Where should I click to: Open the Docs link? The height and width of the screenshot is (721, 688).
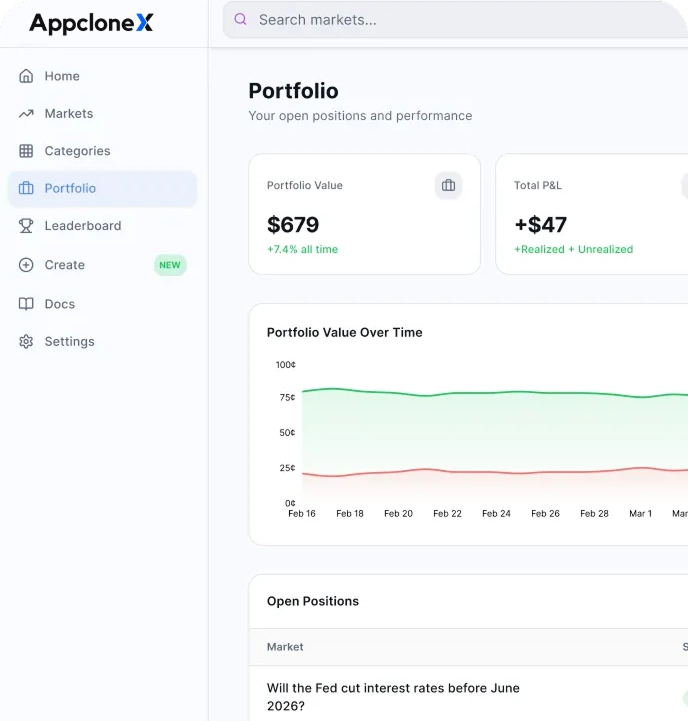pyautogui.click(x=102, y=304)
